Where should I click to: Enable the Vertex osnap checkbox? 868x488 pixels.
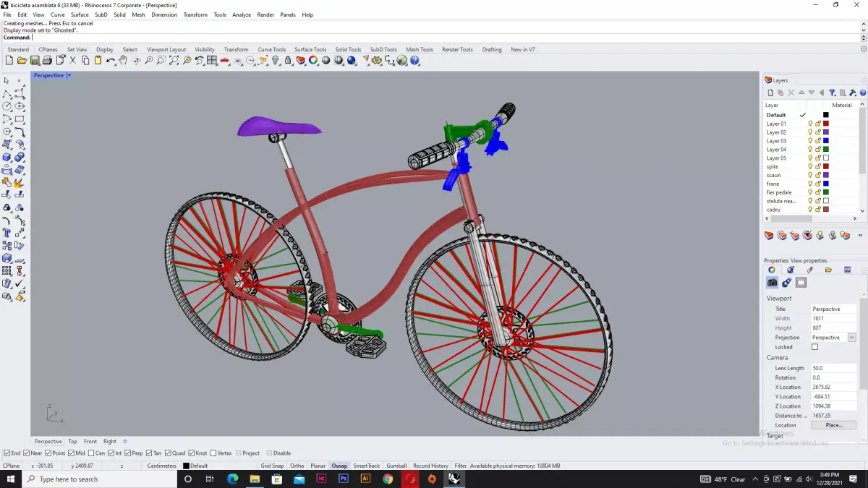tap(213, 453)
